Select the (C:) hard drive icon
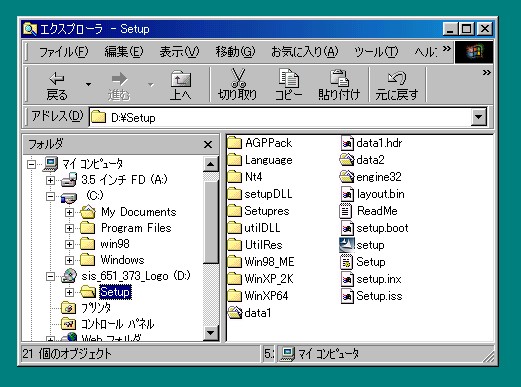This screenshot has width=521, height=387. coord(69,197)
